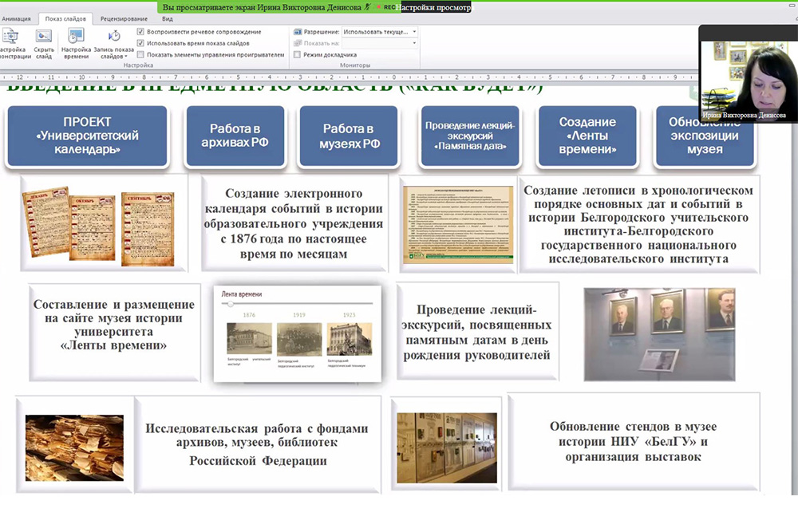This screenshot has width=798, height=532.
Task: Click the Настройки просмотра button
Action: 435,6
